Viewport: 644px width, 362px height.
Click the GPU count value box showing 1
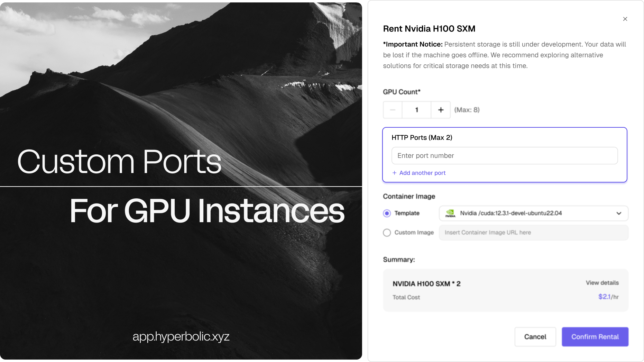[416, 110]
